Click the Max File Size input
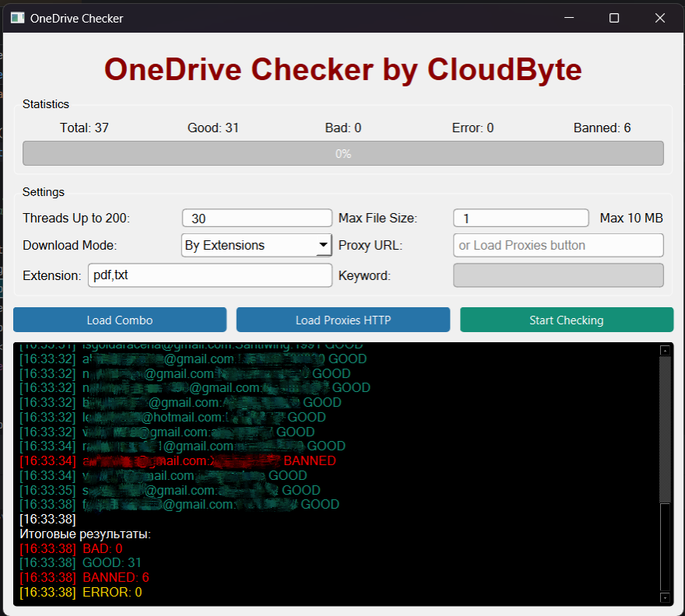Screen dimensions: 685x616 coord(521,218)
